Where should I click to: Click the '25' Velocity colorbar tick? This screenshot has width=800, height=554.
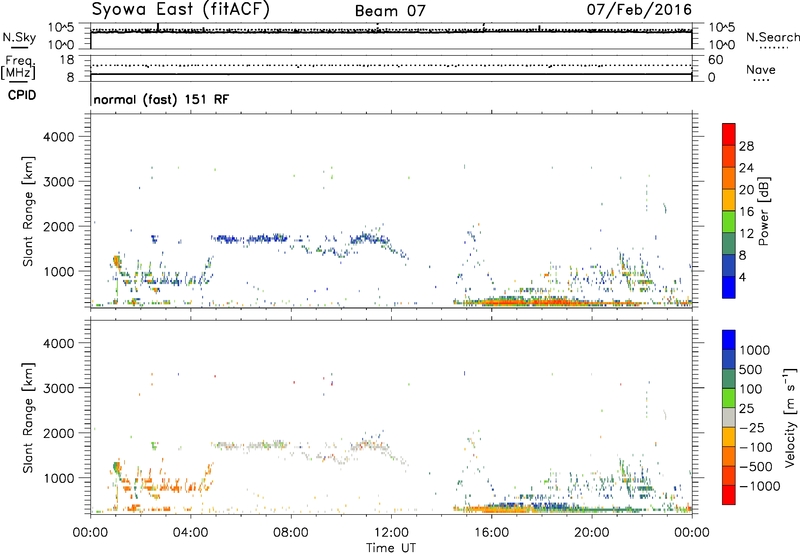747,408
